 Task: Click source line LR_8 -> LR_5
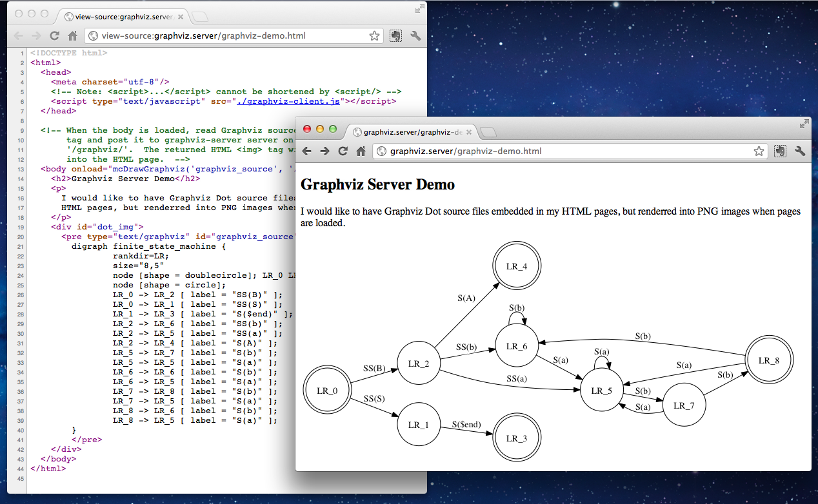(x=195, y=420)
